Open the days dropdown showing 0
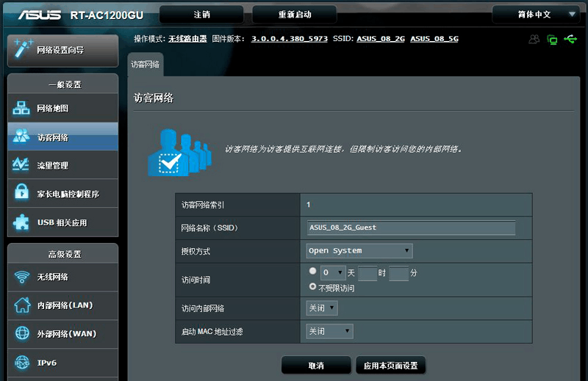Viewport: 588px width, 381px height. pyautogui.click(x=333, y=273)
